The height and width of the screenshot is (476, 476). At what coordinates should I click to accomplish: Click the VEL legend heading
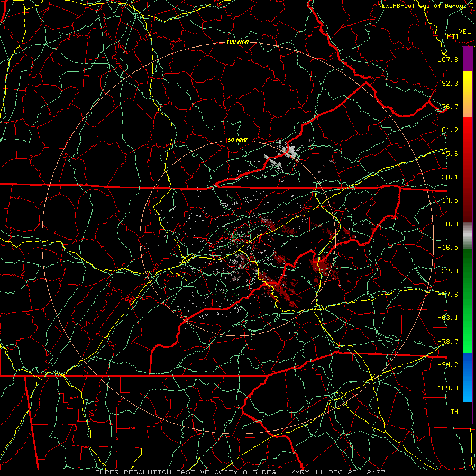tap(464, 32)
